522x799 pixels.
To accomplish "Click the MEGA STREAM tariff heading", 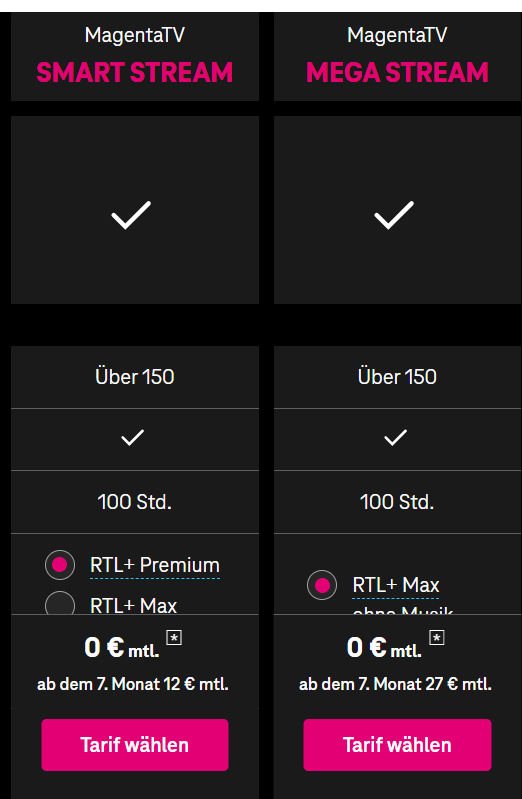I will [x=398, y=72].
